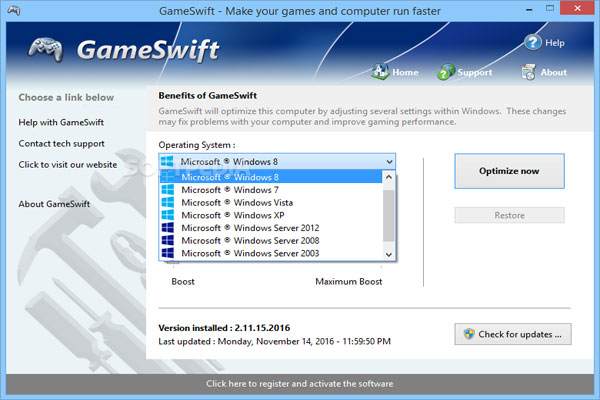The image size is (600, 400).
Task: Open Contact tech support link
Action: pyautogui.click(x=62, y=144)
